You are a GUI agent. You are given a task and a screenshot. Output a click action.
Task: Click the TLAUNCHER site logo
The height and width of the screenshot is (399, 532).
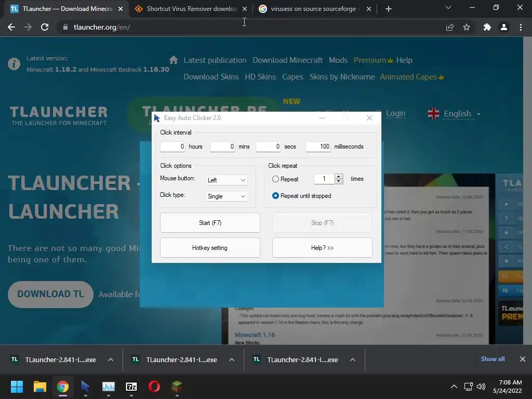[59, 116]
